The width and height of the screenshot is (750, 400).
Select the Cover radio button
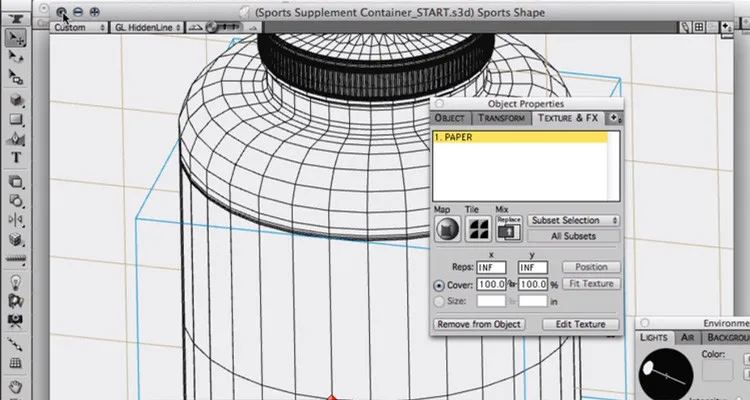(439, 286)
